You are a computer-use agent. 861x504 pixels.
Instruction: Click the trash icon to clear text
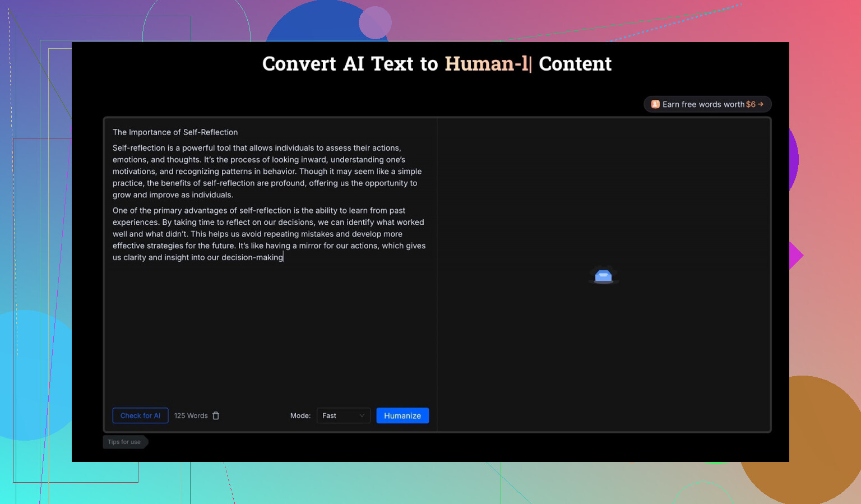[x=216, y=415]
